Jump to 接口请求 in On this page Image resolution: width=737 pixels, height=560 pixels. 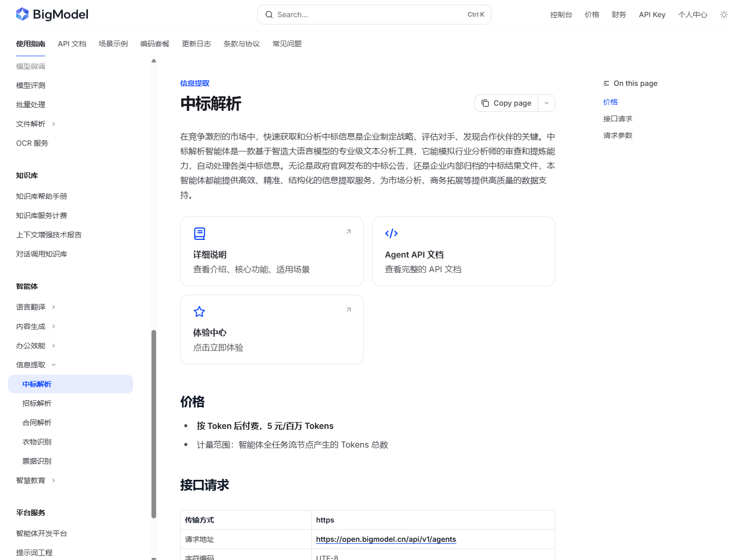point(618,119)
